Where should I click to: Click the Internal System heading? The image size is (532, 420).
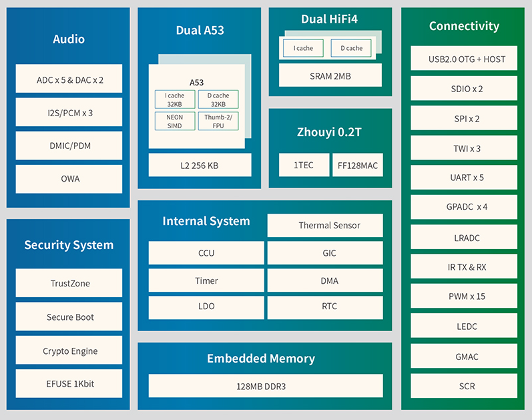pos(206,221)
